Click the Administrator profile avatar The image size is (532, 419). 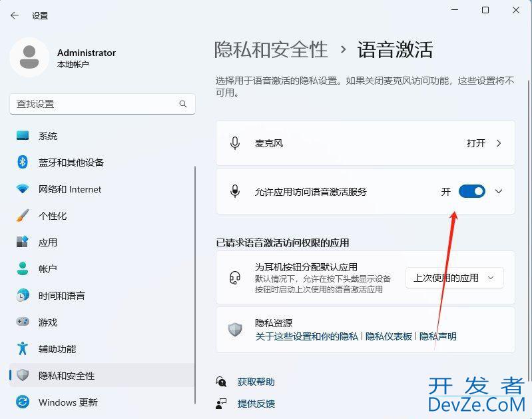[x=29, y=57]
